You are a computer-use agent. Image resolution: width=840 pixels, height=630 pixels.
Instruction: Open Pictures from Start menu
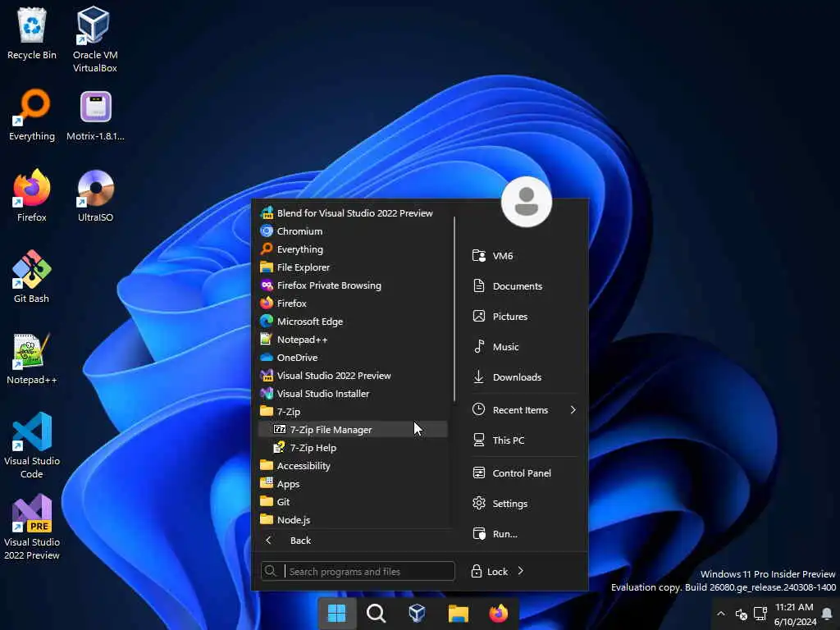(524, 317)
